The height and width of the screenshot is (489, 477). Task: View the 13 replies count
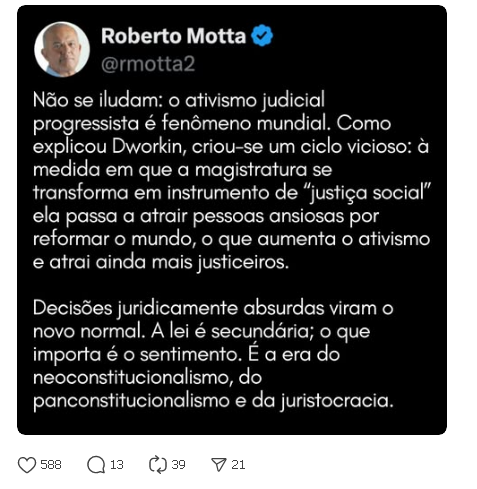tap(117, 465)
